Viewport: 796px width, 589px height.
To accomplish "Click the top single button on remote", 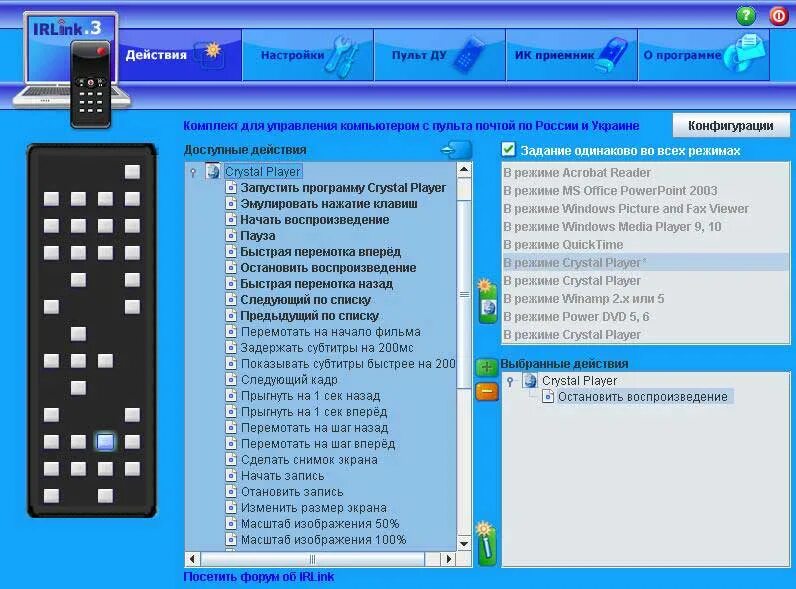I will point(132,172).
